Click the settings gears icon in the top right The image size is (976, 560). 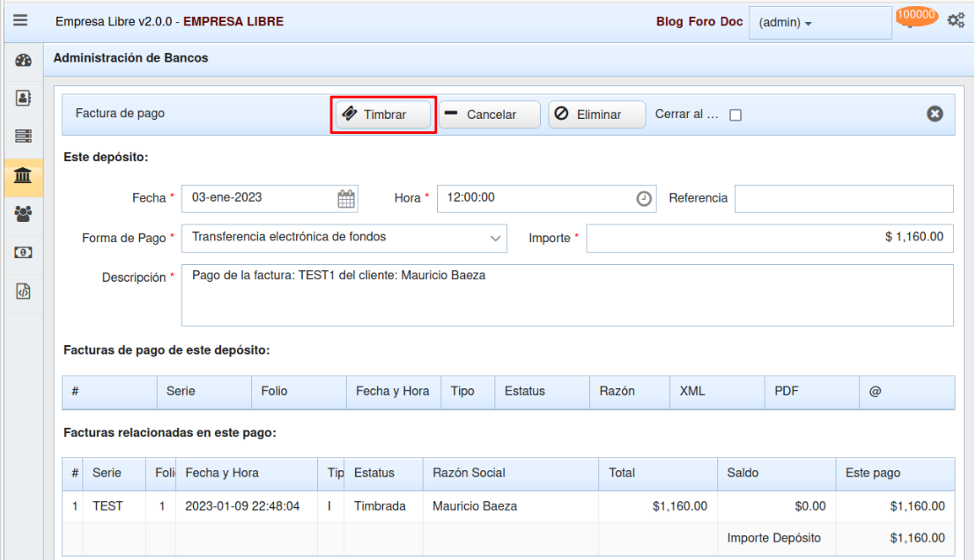(x=956, y=20)
